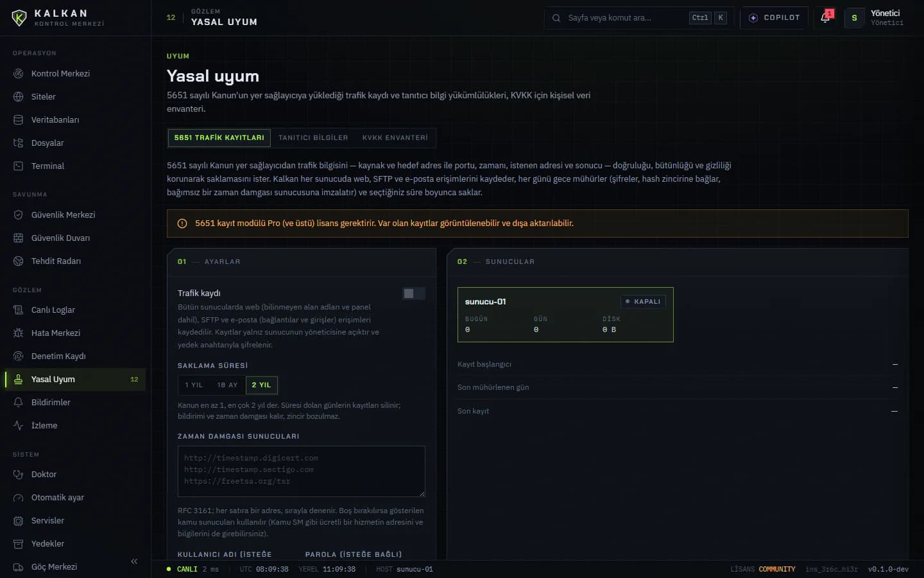Viewport: 924px width, 578px height.
Task: Open the Yönetici user menu
Action: pos(875,17)
